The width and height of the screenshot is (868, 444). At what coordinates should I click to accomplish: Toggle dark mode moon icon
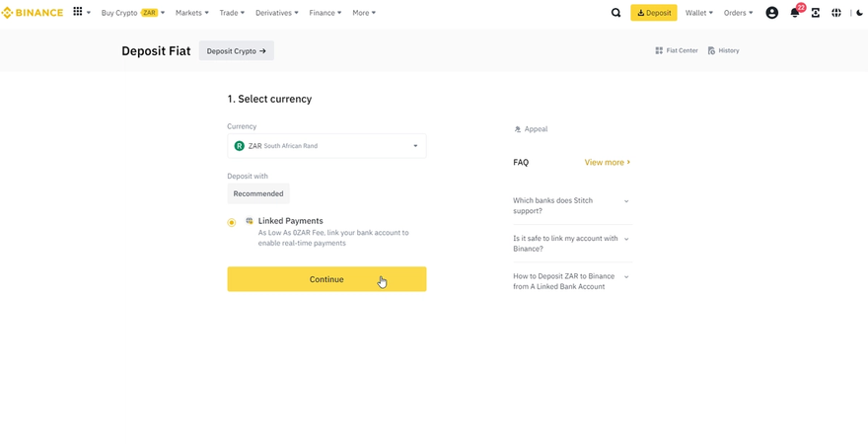click(860, 13)
